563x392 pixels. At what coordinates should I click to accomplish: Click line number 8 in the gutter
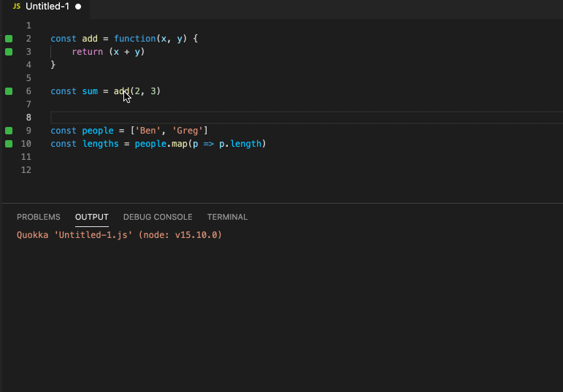(28, 118)
